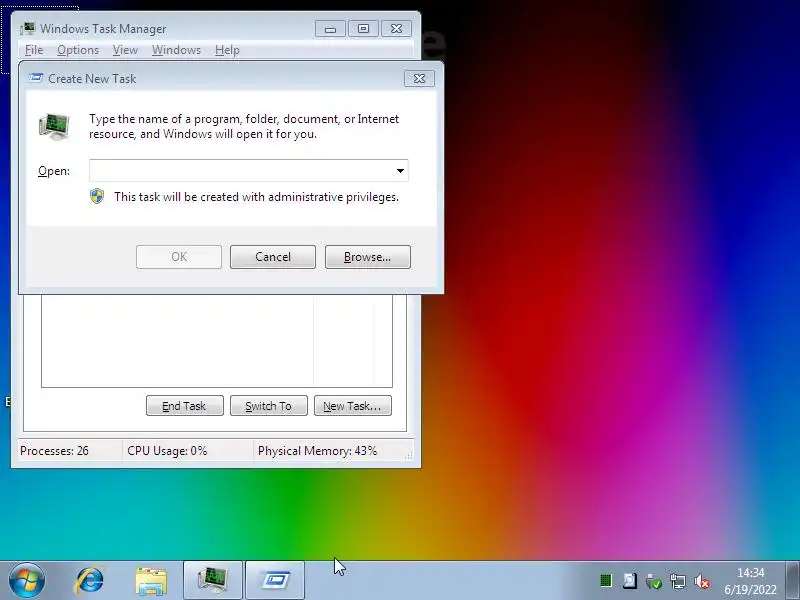Image resolution: width=800 pixels, height=600 pixels.
Task: Click the safely remove hardware tray icon
Action: point(654,581)
